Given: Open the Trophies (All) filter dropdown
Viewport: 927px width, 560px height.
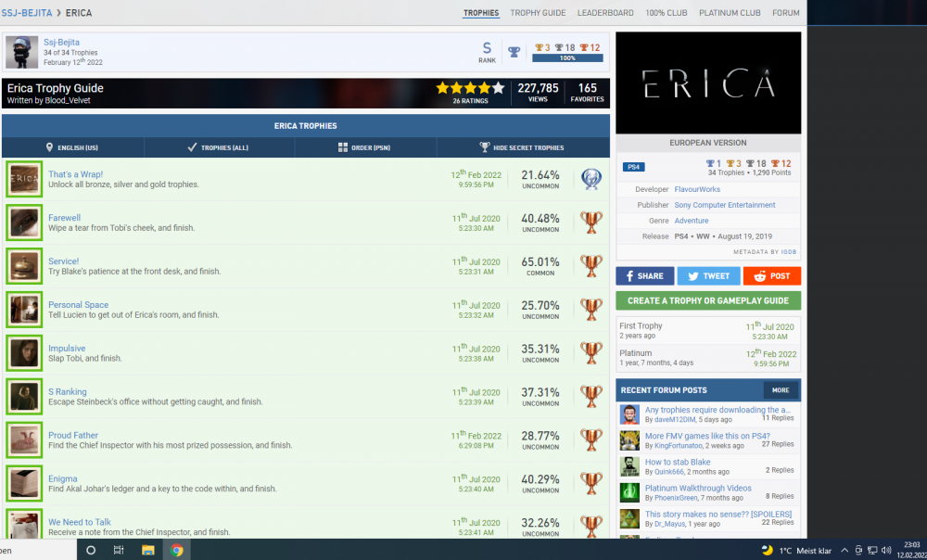Looking at the screenshot, I should pos(220,147).
